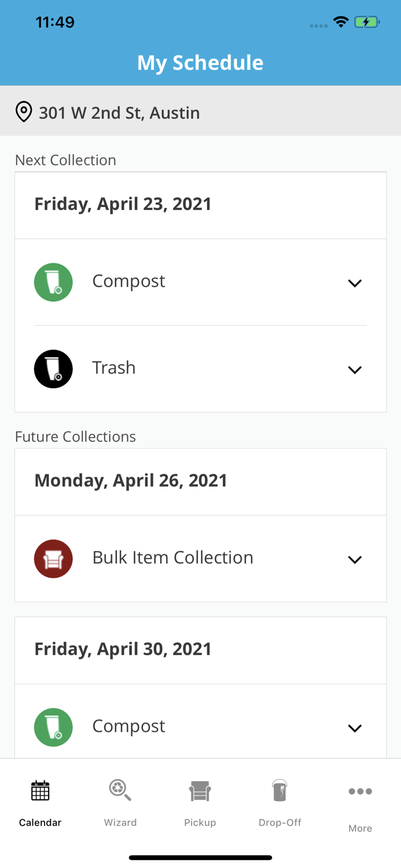Click the green Compost bin icon

pyautogui.click(x=53, y=282)
